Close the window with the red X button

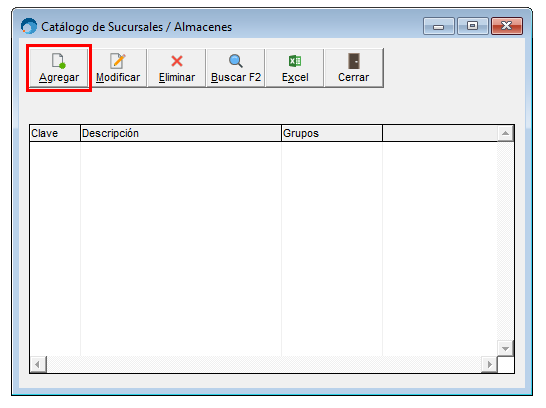[507, 26]
